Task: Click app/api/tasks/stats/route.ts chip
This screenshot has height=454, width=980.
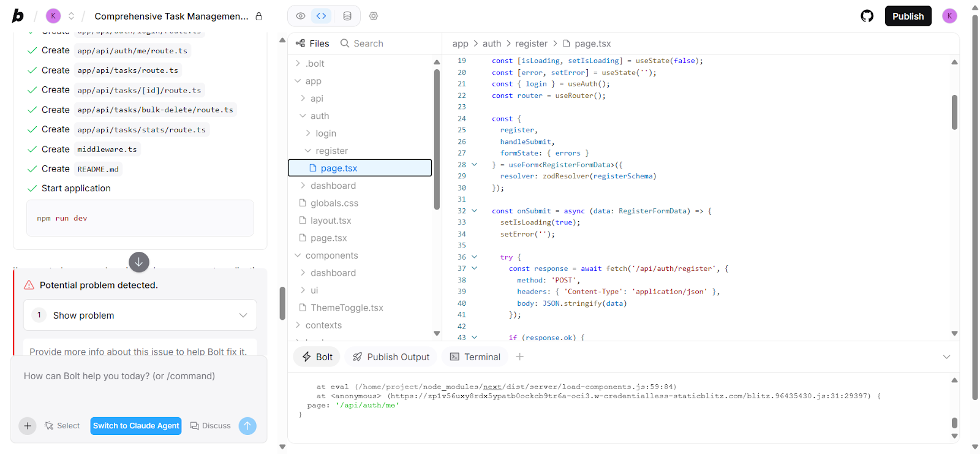Action: pyautogui.click(x=141, y=130)
